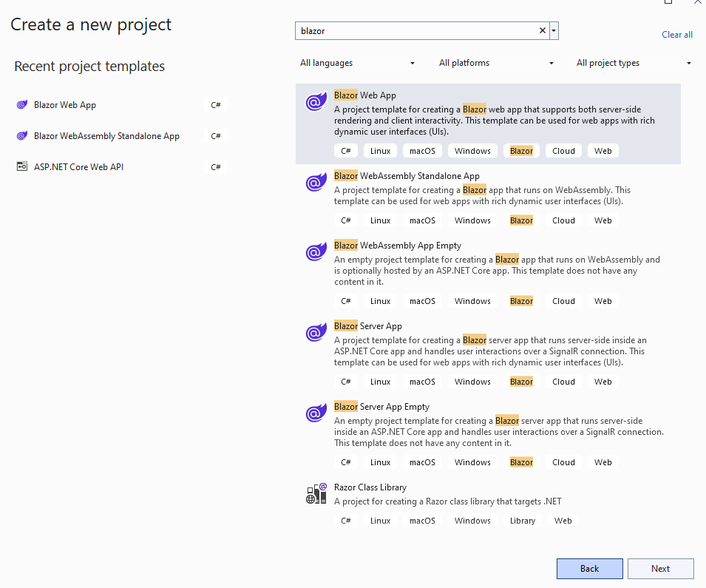Screen dimensions: 706x588
Task: Click the Back button
Action: click(x=590, y=569)
